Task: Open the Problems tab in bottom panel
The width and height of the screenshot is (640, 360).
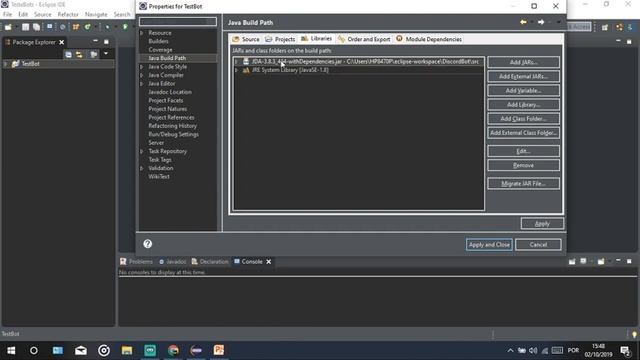Action: point(136,262)
